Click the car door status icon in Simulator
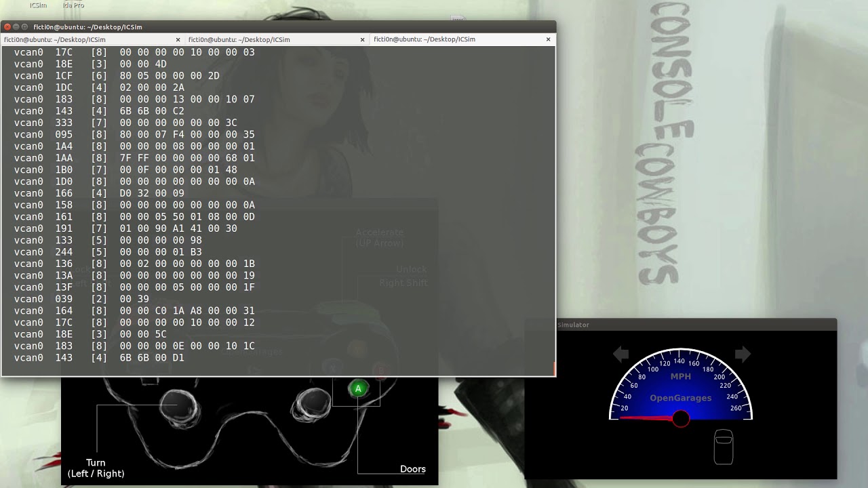Viewport: 868px width, 488px height. [x=724, y=447]
